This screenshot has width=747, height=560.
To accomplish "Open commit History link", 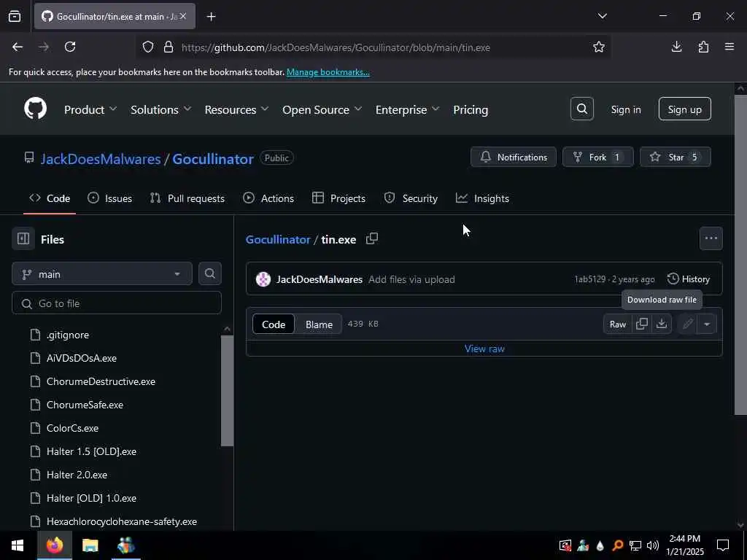I will (x=689, y=279).
